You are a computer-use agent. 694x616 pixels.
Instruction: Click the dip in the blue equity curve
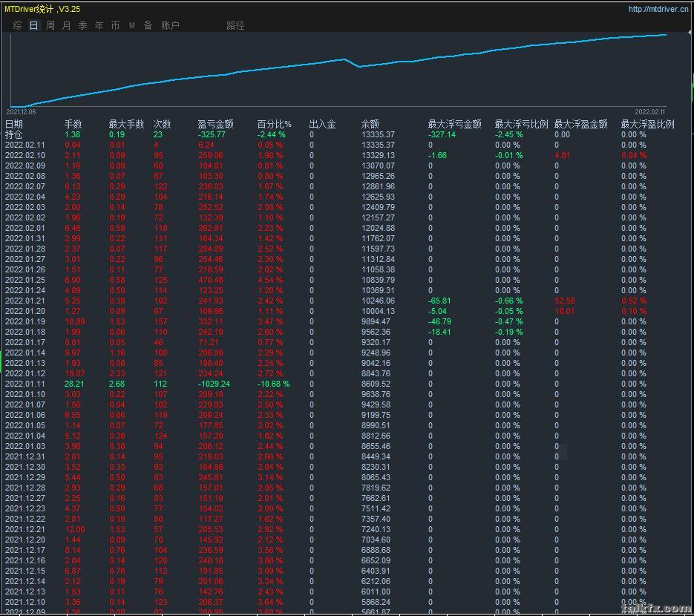[359, 66]
